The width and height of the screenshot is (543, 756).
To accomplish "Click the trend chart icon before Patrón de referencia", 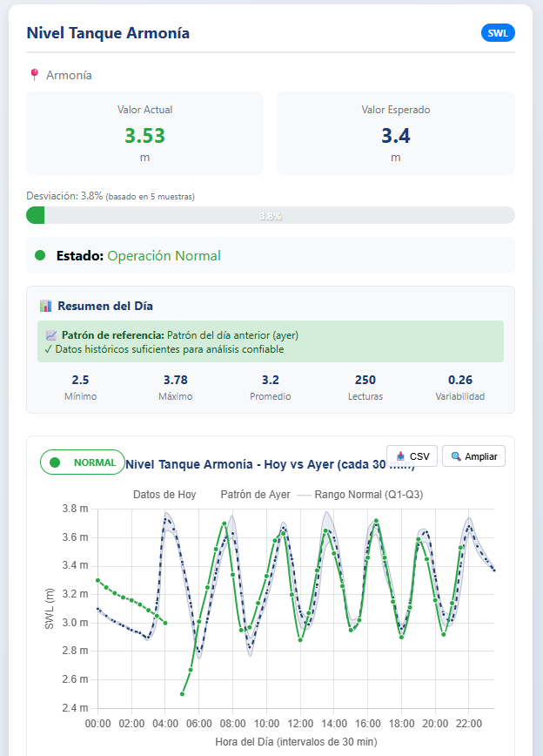I will pyautogui.click(x=51, y=335).
